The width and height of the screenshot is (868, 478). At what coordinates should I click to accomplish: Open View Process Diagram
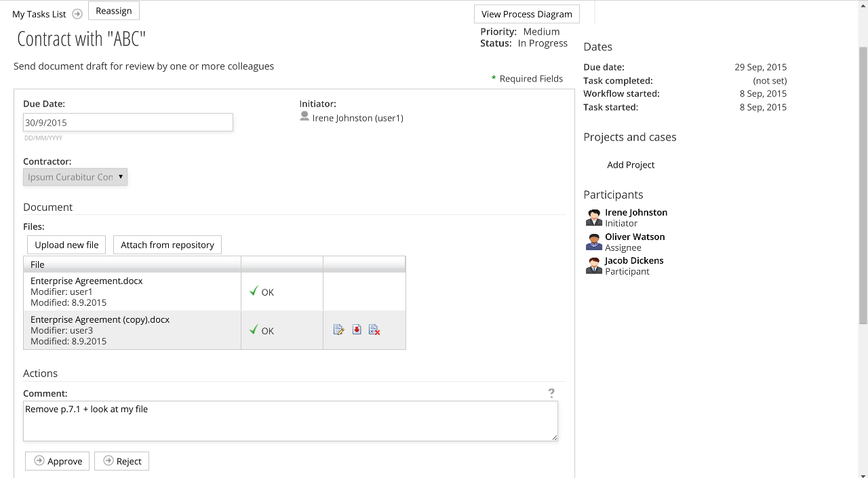526,14
